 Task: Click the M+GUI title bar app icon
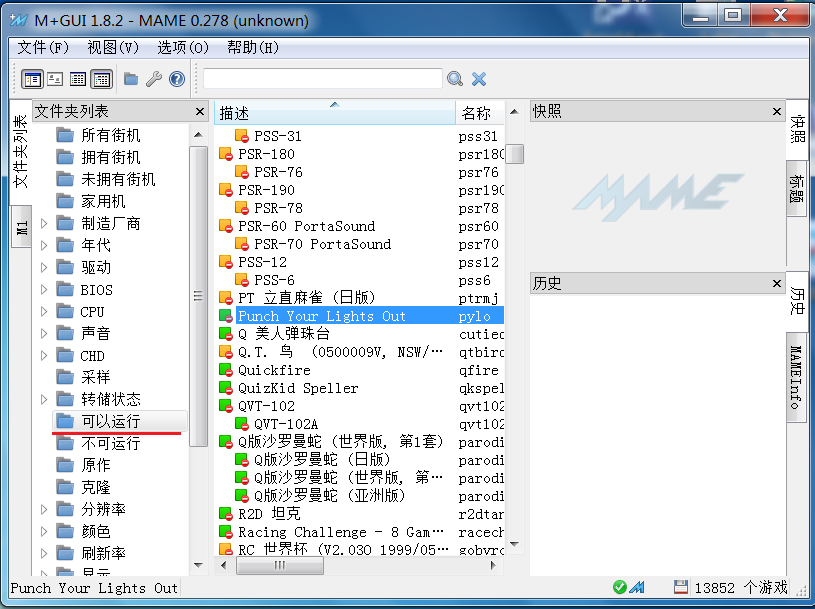coord(19,20)
